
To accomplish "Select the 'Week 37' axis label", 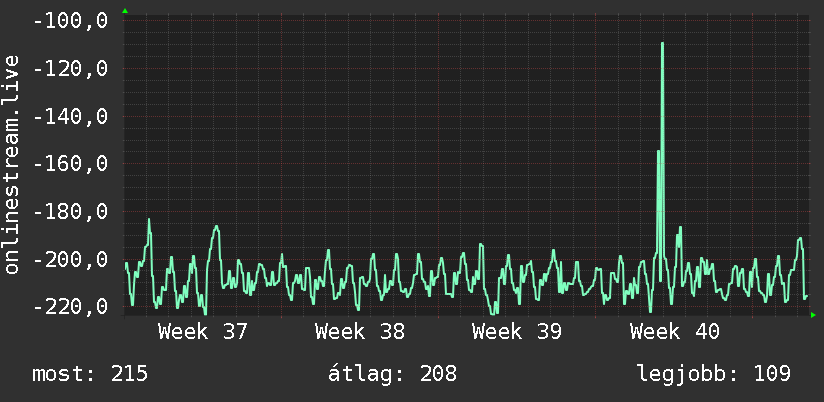I will click(x=202, y=332).
